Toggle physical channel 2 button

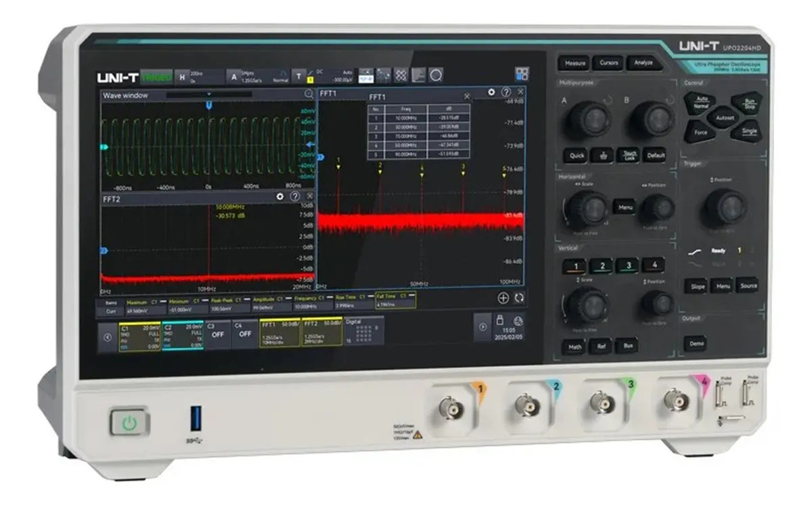click(x=601, y=265)
